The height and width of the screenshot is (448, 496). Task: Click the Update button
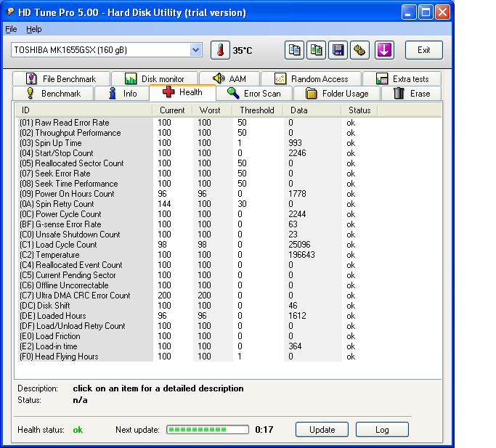coord(322,430)
